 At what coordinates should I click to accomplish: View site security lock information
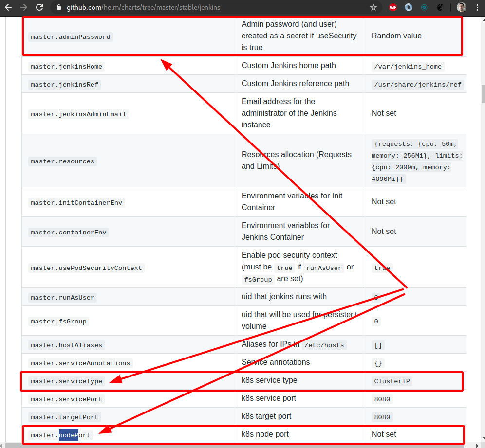coord(59,7)
